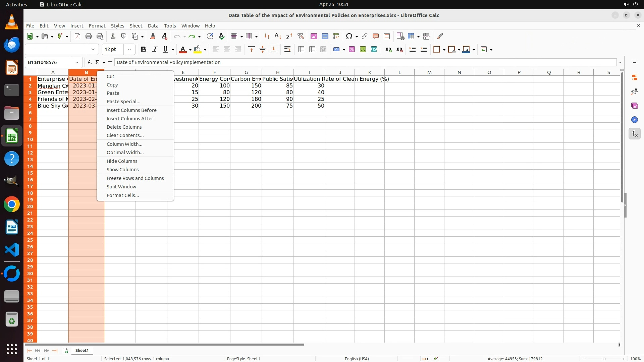Open the Function Wizard icon
The image size is (644, 362).
tap(90, 62)
